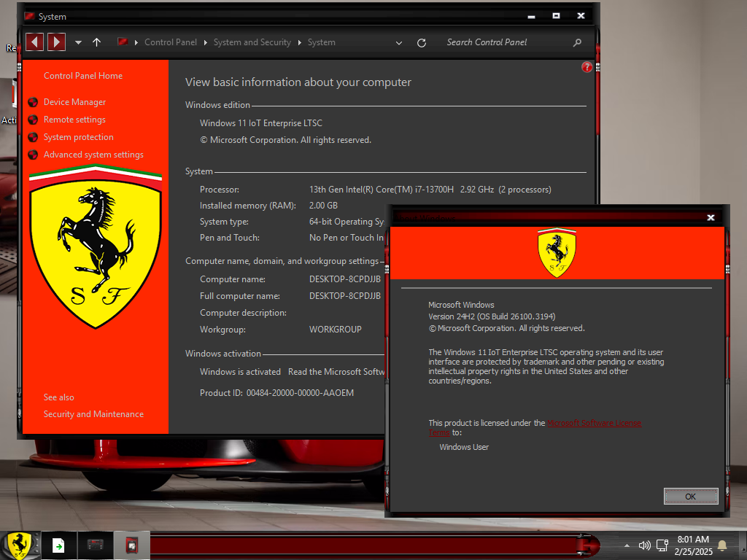
Task: Click System in the breadcrumb path
Action: tap(321, 42)
